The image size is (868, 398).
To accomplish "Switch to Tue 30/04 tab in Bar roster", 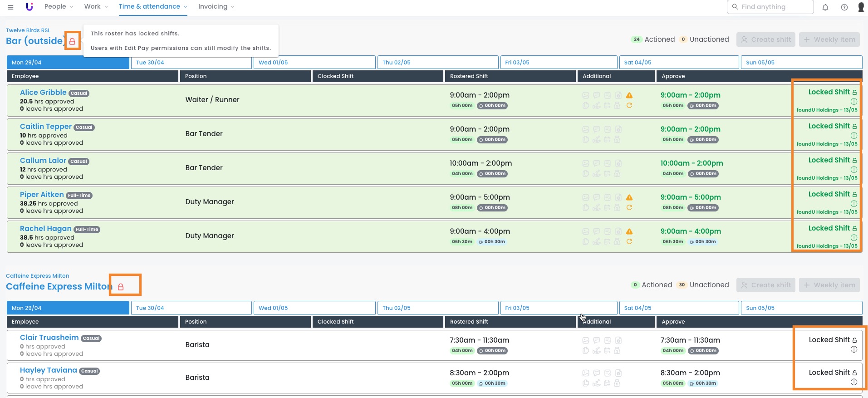I will (x=191, y=63).
